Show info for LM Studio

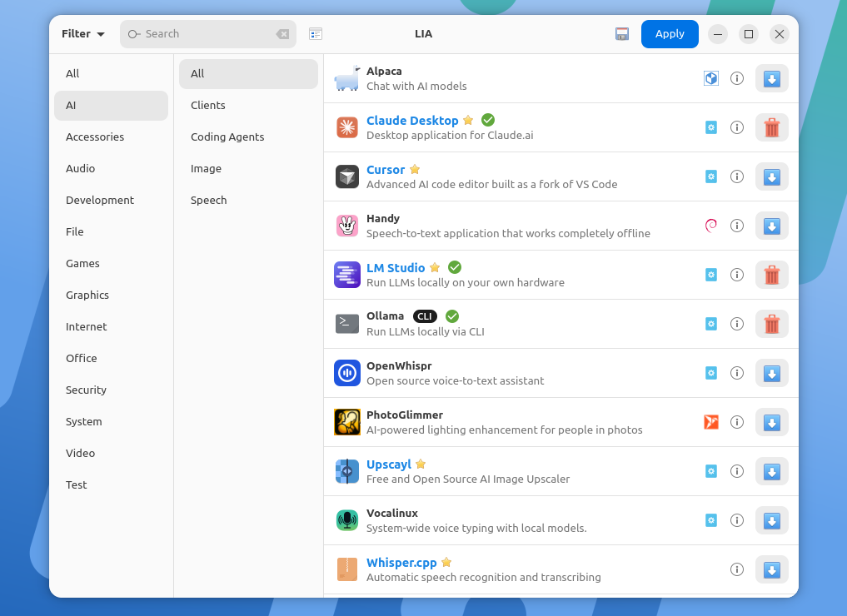point(737,275)
